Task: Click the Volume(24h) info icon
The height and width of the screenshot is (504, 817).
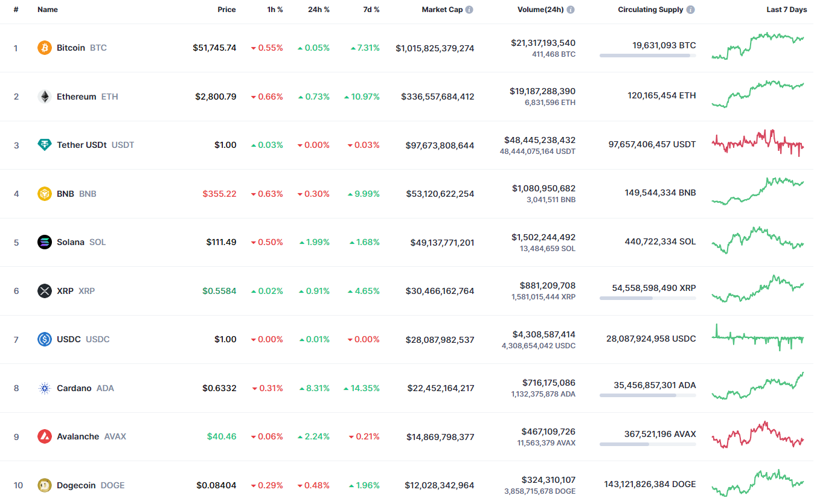Action: (571, 10)
